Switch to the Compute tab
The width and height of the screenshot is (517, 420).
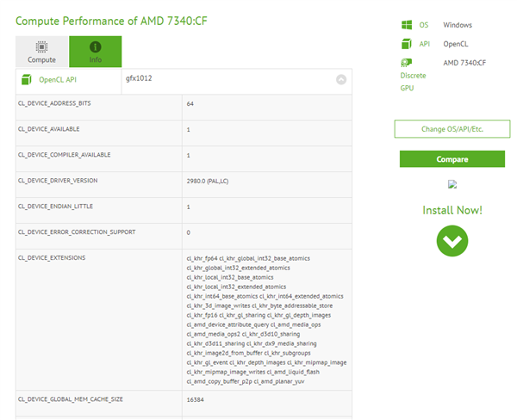(41, 52)
